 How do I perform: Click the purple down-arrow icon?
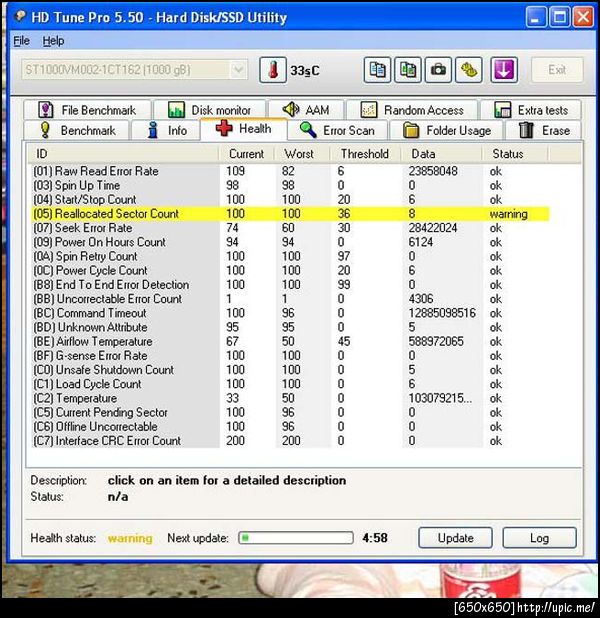(504, 70)
